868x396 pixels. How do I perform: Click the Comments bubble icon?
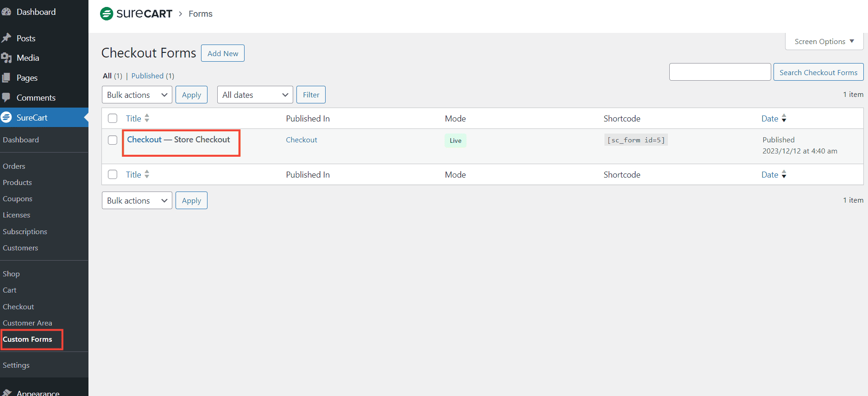coord(6,98)
